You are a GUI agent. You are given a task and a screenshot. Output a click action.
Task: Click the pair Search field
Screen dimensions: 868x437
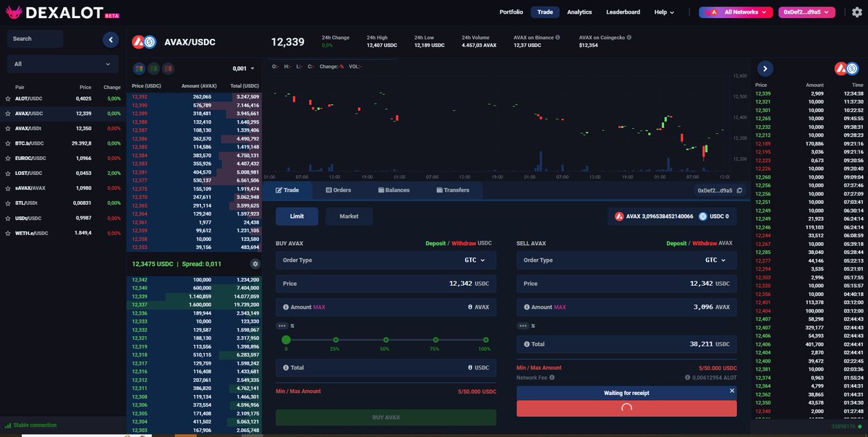coord(35,39)
